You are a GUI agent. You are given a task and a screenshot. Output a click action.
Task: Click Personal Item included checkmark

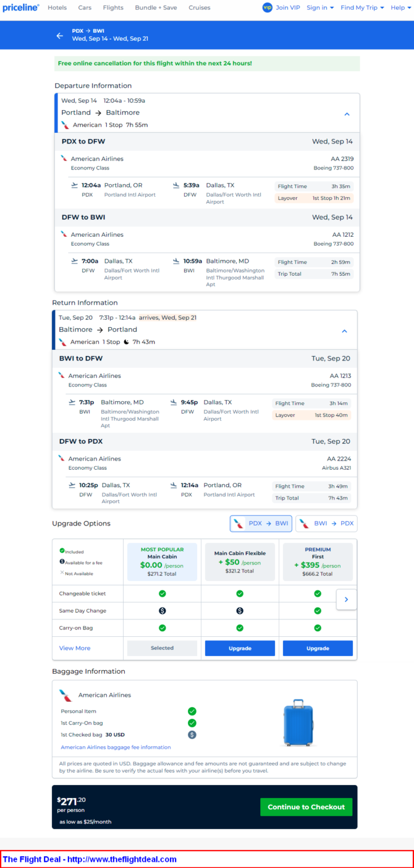192,712
